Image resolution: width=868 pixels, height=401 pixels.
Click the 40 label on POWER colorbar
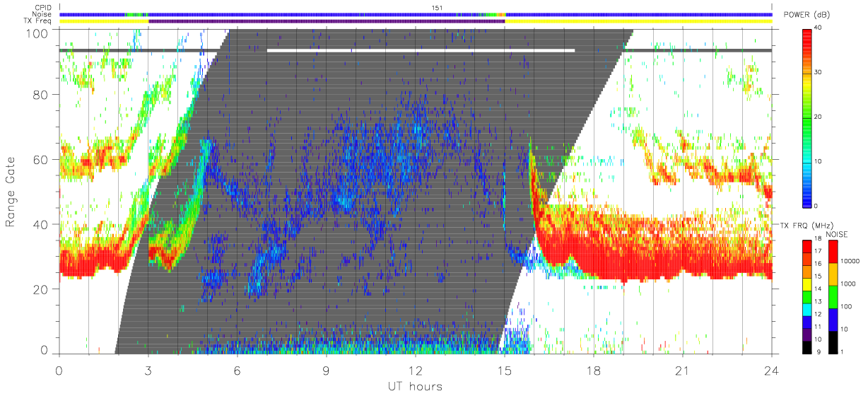click(819, 28)
